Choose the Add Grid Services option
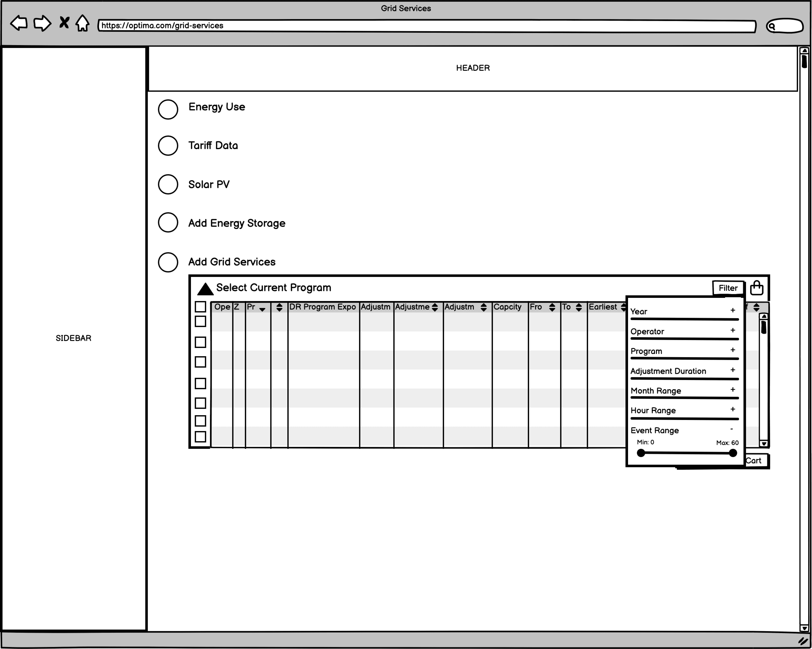 tap(168, 262)
